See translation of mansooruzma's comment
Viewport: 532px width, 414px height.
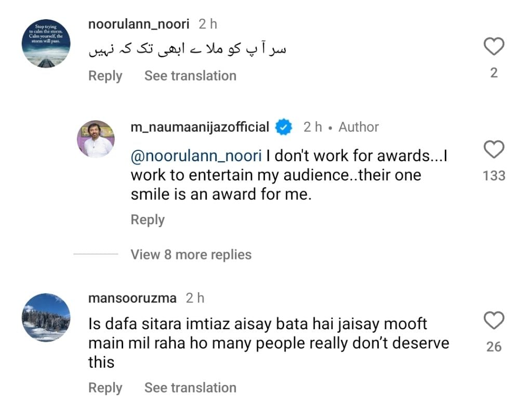[190, 388]
